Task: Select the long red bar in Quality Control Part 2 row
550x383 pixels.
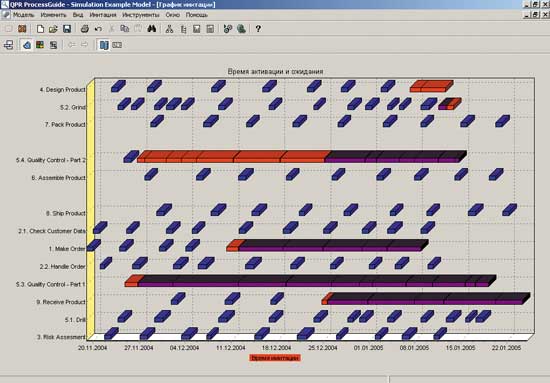Action: 233,157
